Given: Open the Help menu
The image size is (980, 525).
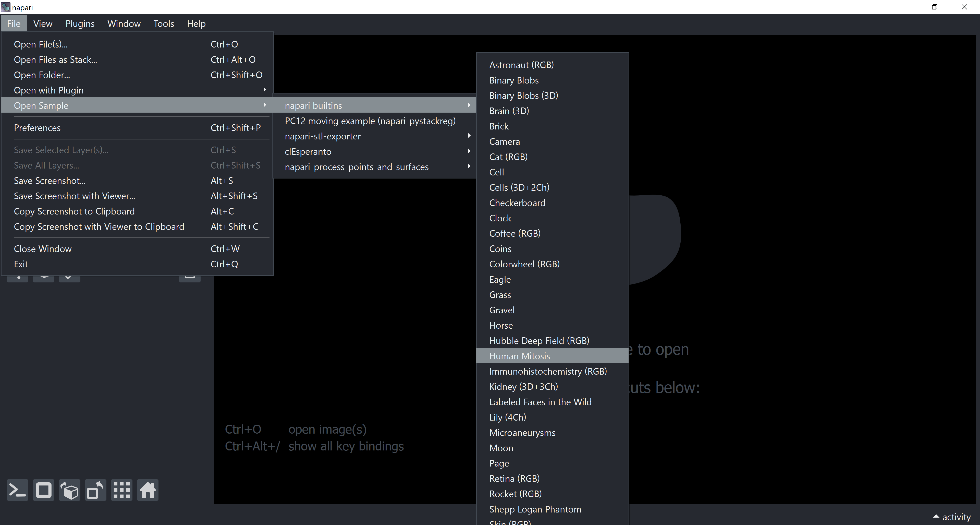Looking at the screenshot, I should tap(196, 23).
